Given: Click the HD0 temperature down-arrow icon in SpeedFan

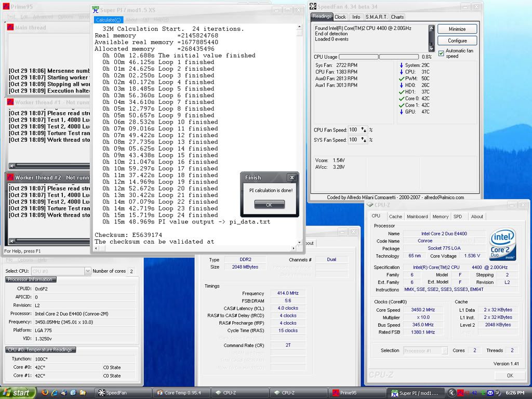Looking at the screenshot, I should [402, 85].
